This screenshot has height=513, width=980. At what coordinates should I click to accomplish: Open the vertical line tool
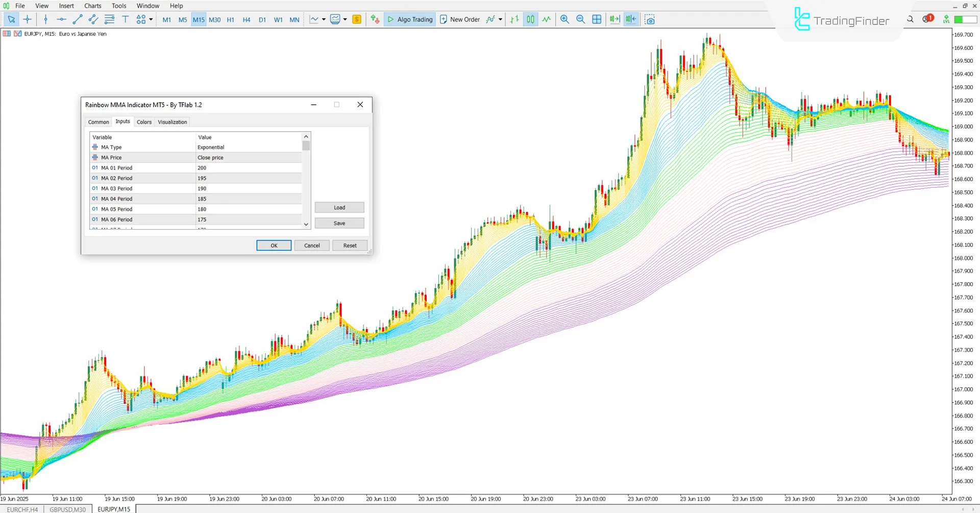45,19
